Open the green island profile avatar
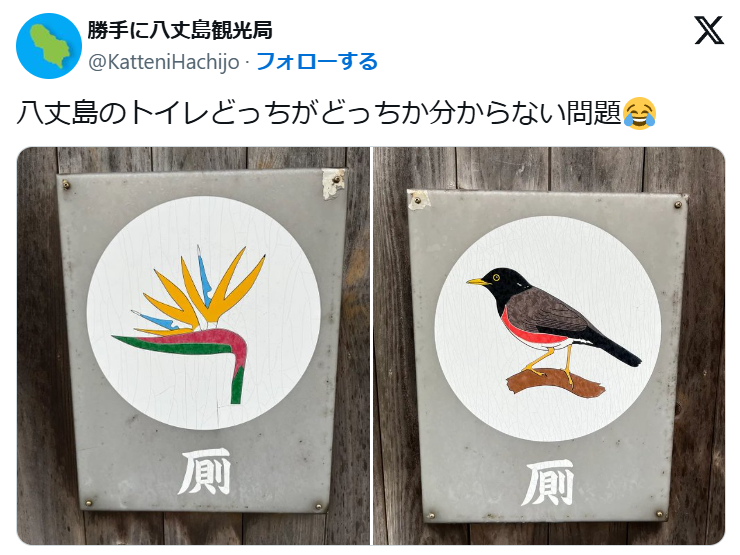740x555 pixels. point(49,46)
